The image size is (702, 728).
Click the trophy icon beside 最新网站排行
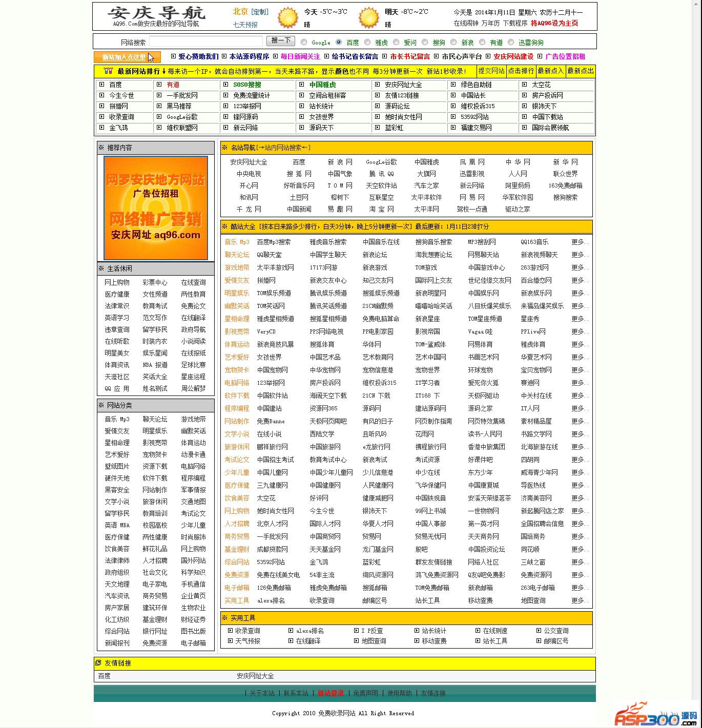(108, 71)
